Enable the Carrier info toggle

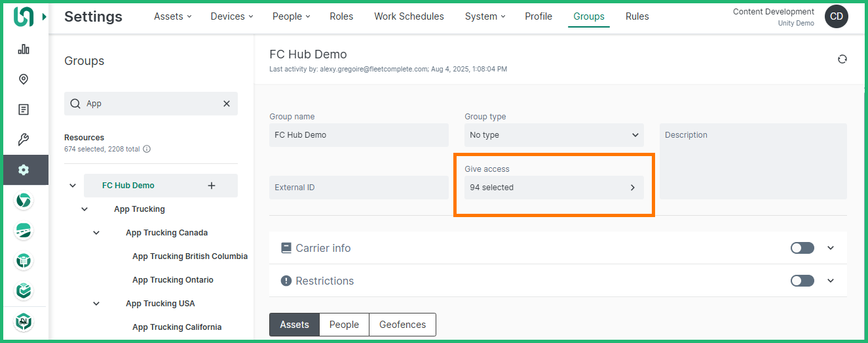click(802, 248)
